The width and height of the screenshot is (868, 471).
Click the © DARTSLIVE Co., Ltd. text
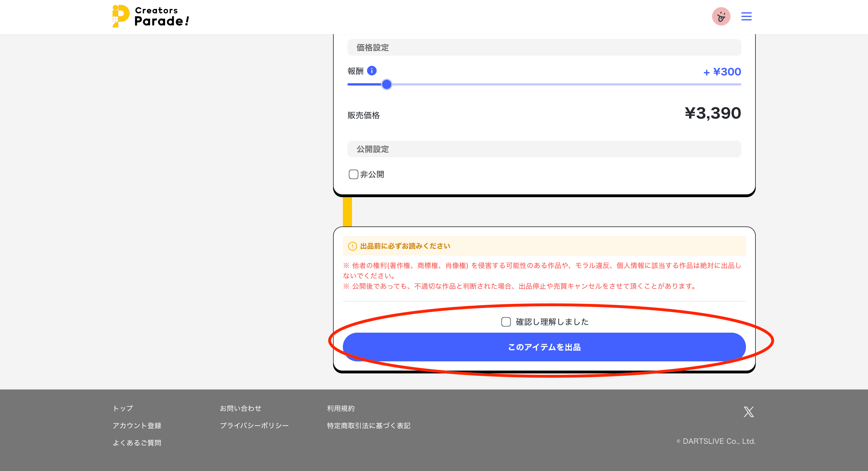(x=716, y=441)
